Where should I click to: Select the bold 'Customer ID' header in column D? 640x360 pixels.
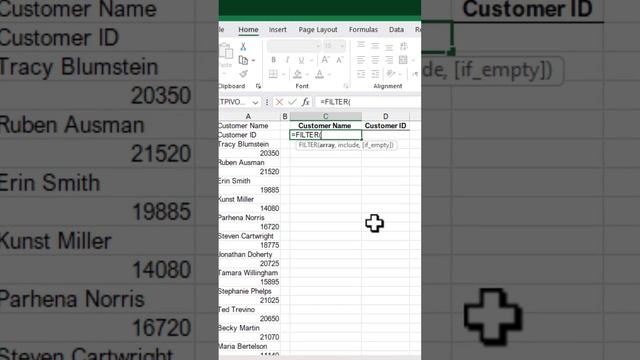click(385, 125)
